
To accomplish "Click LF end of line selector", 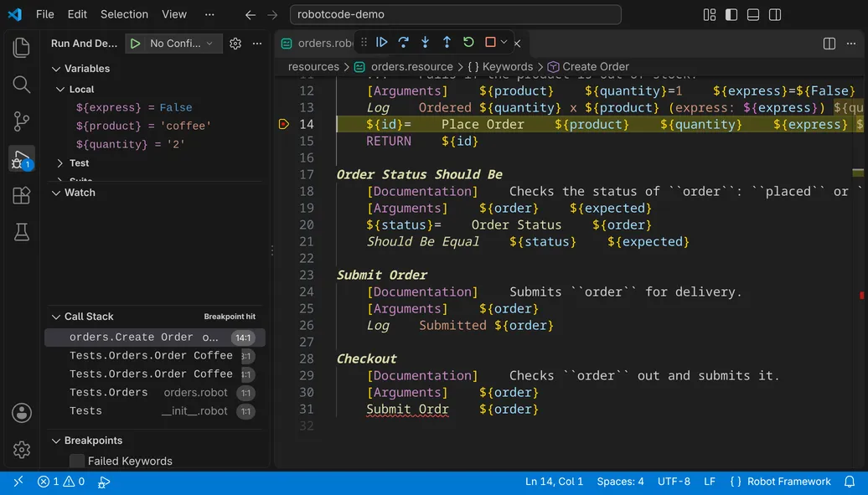I will [x=710, y=482].
